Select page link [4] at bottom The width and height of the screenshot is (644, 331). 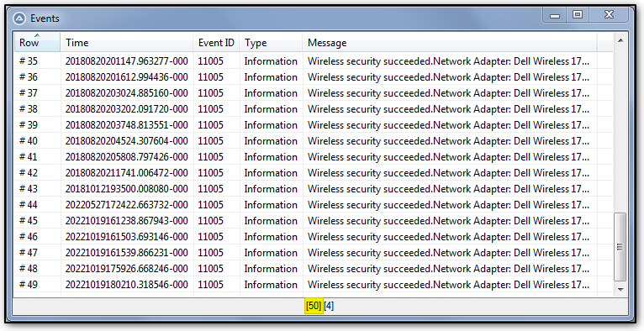pos(329,306)
